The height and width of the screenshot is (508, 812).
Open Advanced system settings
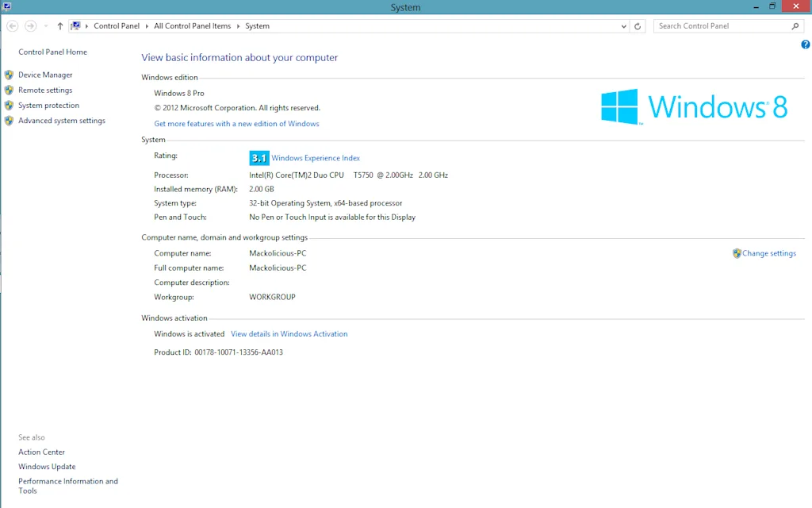click(x=62, y=121)
